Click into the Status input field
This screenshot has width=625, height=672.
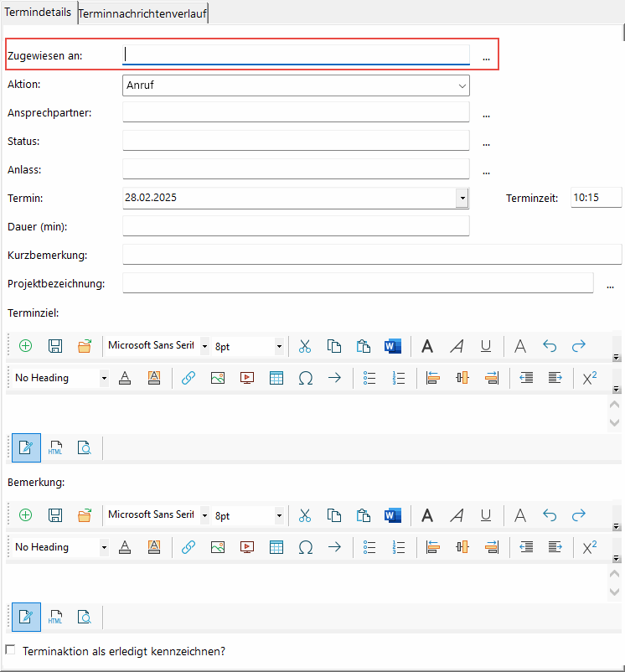pos(296,141)
